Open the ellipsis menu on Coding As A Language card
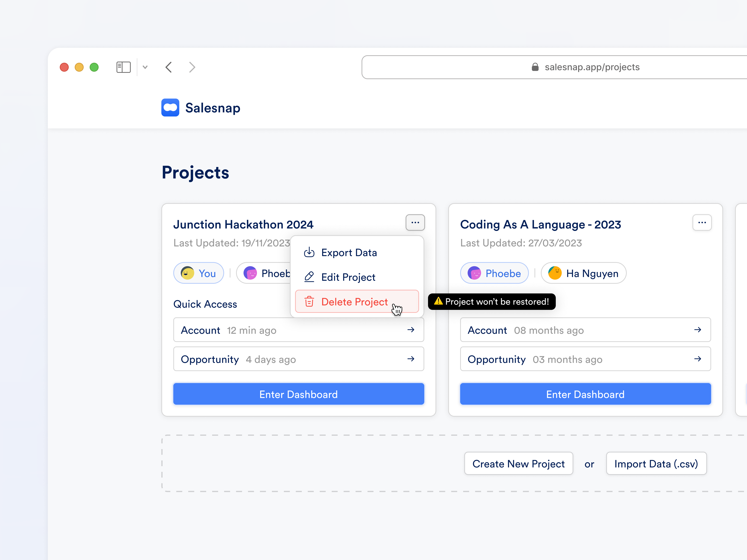This screenshot has height=560, width=747. [702, 223]
